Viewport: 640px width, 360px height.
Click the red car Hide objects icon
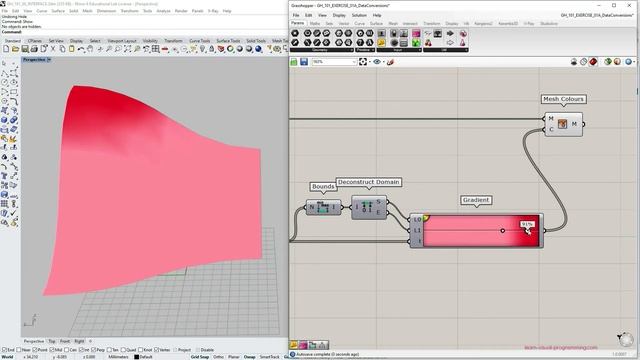coord(165,49)
